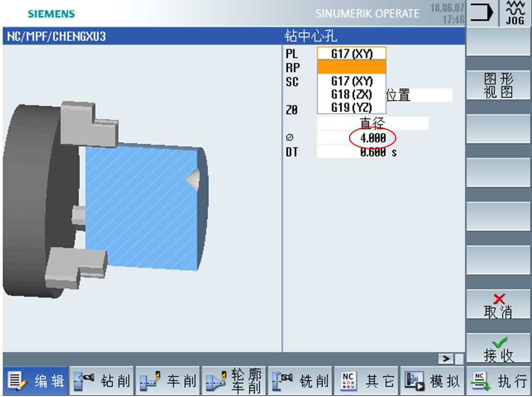Click the program path NC/MPF/CHENGXU3
Screen dimensions: 532x397
(56, 36)
